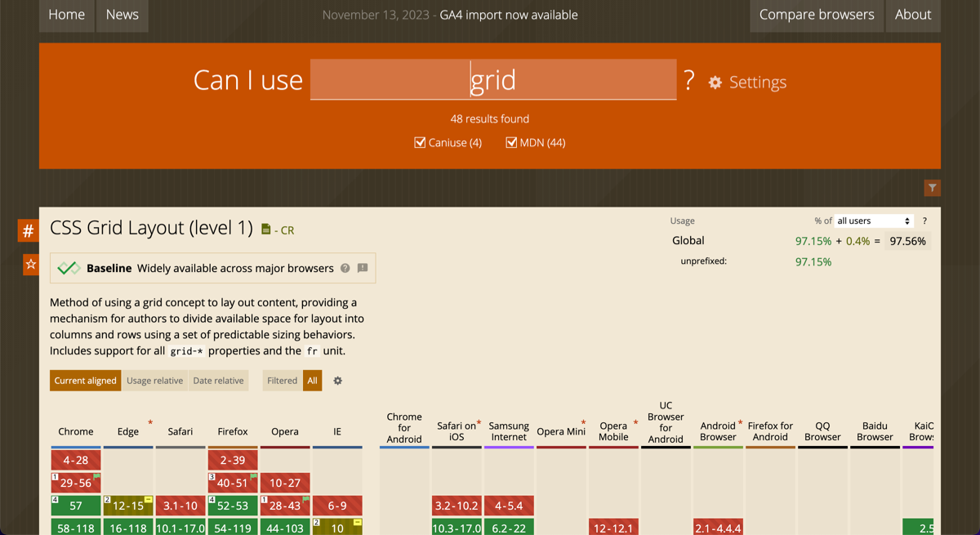
Task: Click the question mark icon in the Baseline banner
Action: tap(344, 268)
